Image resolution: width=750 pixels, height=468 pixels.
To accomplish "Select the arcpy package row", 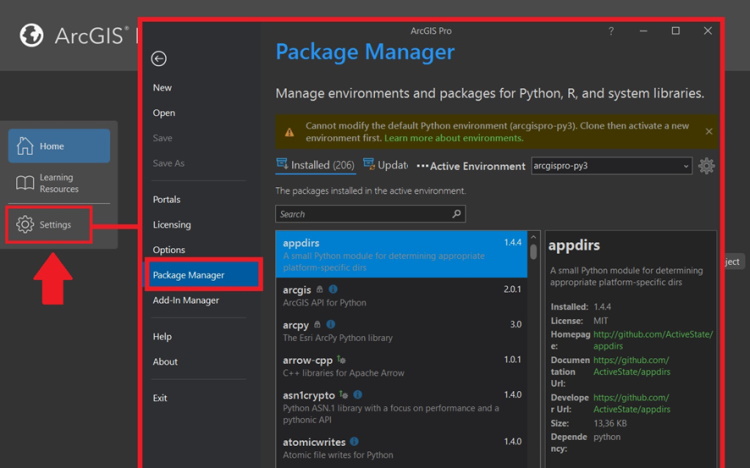I will 401,330.
